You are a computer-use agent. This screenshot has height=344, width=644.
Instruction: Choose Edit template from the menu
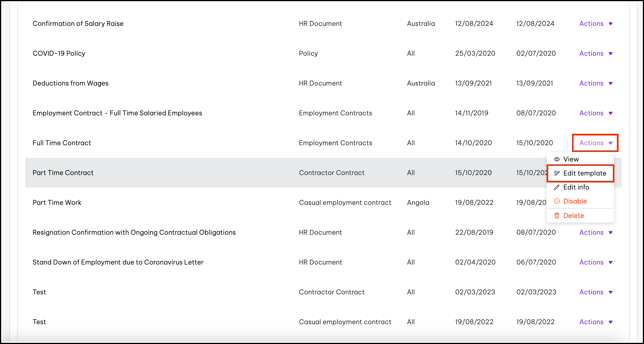tap(585, 173)
